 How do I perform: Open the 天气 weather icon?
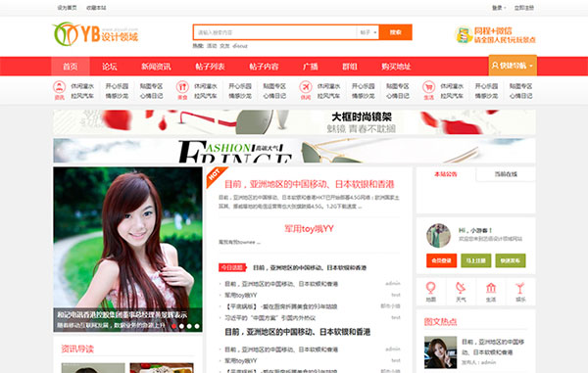pyautogui.click(x=461, y=288)
